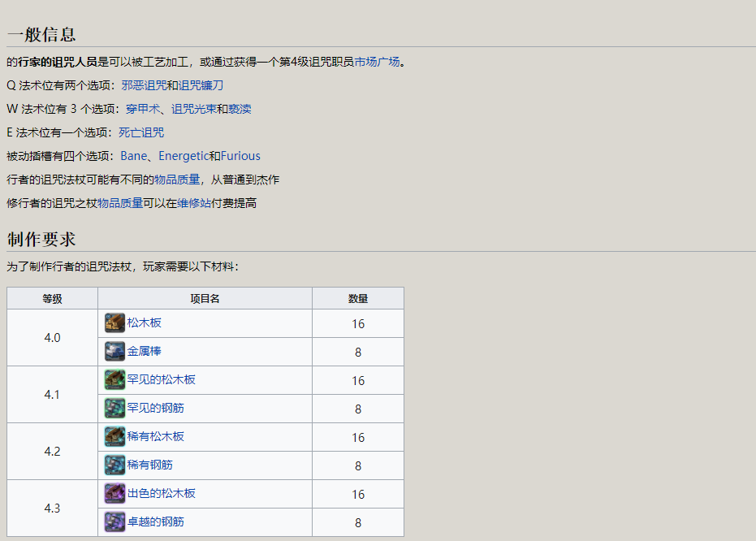Open the 稀有钢筋 link
This screenshot has height=541, width=756.
(x=150, y=465)
